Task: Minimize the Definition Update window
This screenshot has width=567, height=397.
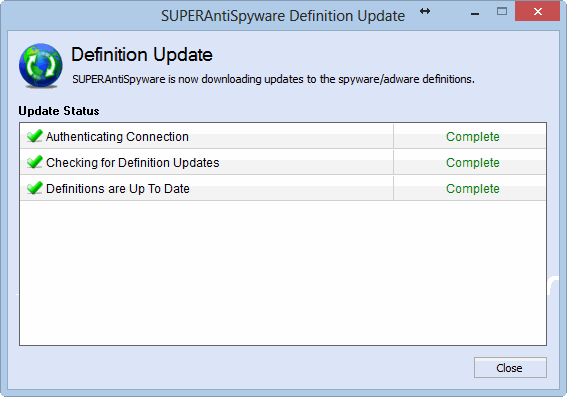Action: (x=475, y=13)
